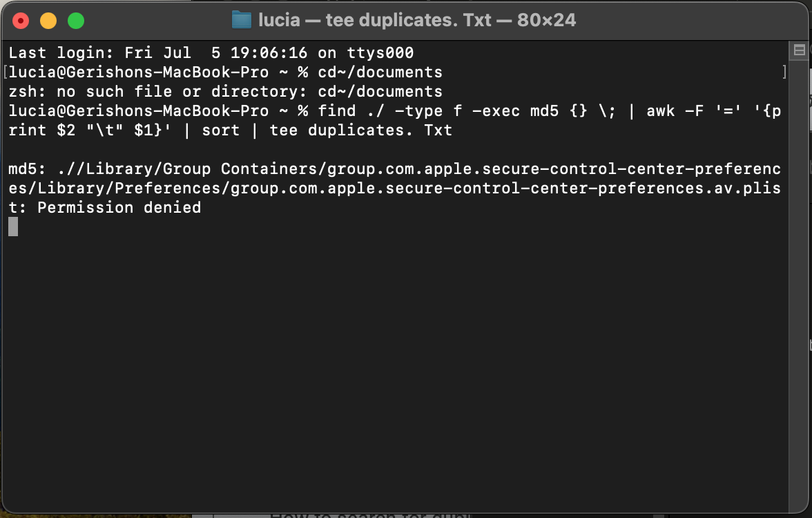Click the blinking terminal cursor block

tap(12, 227)
